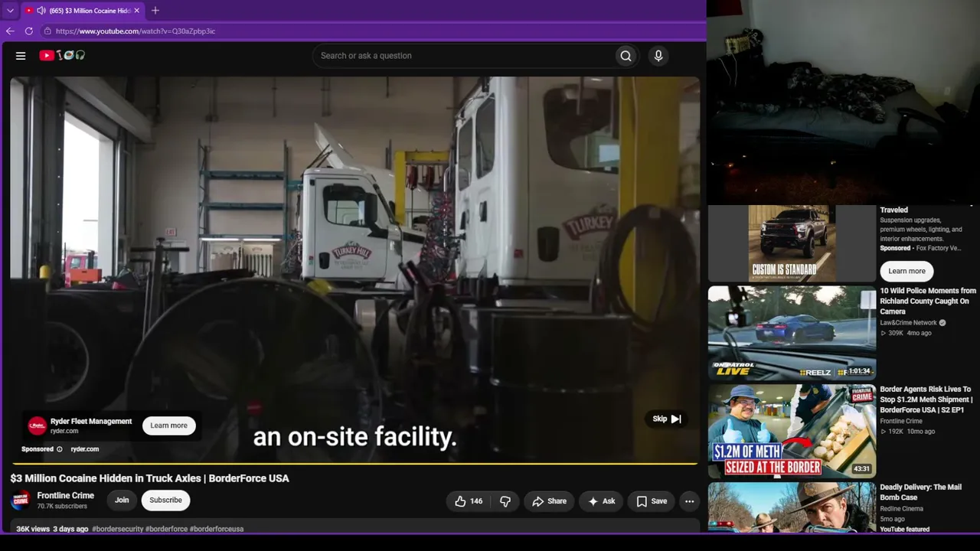
Task: Dislike the video with thumbs down
Action: pos(505,501)
